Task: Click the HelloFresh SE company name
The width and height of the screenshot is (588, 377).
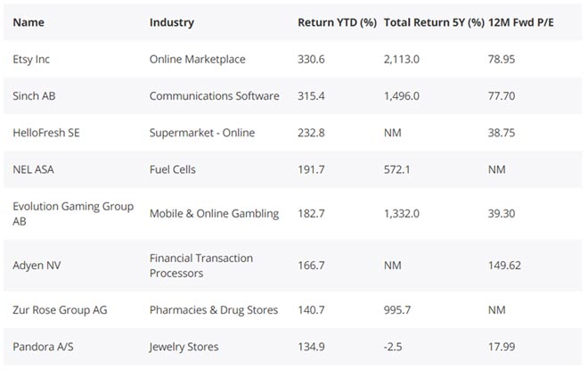Action: 45,133
